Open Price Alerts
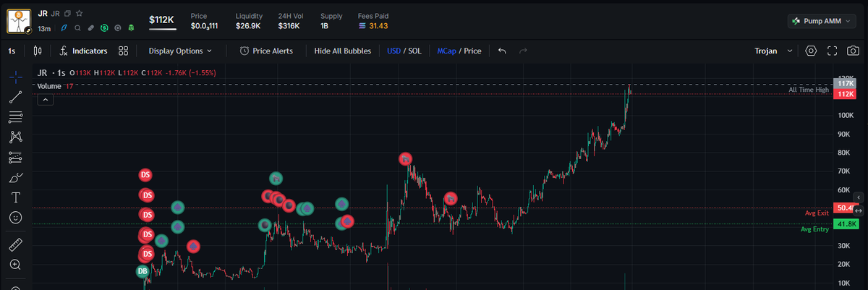 (x=266, y=51)
